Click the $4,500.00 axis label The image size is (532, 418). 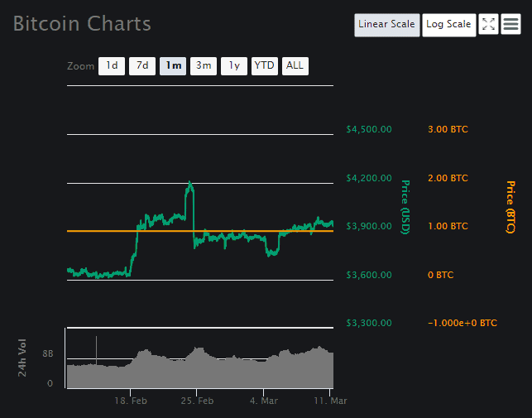tap(369, 129)
